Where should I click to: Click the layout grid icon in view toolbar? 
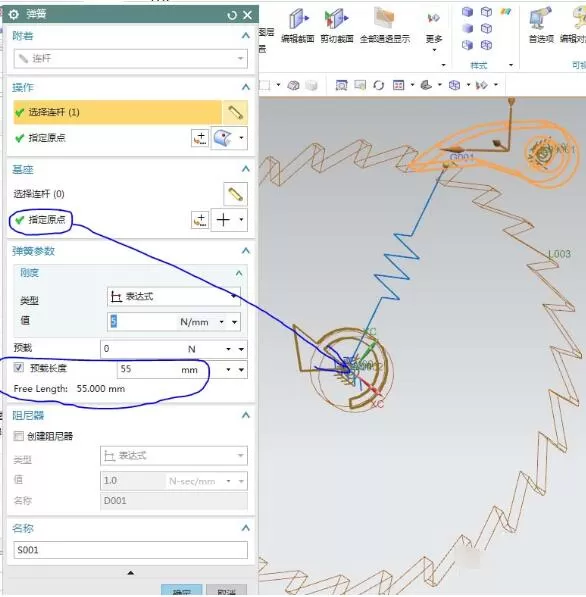click(x=398, y=85)
